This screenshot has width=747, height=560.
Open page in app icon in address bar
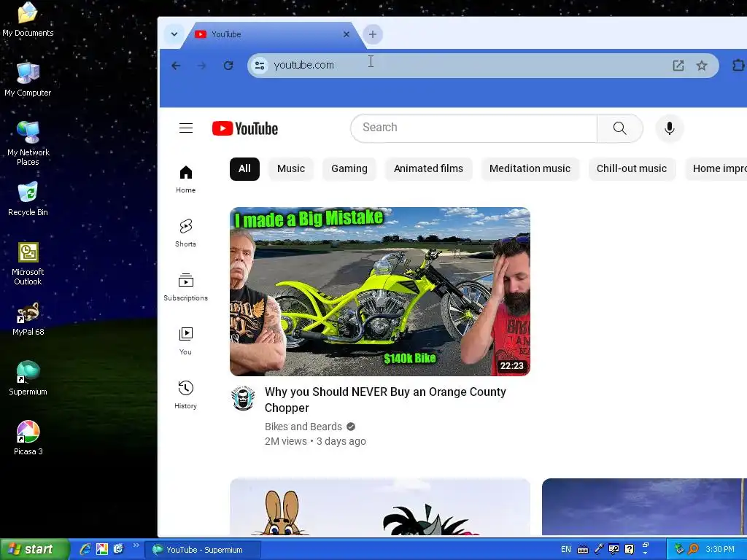click(678, 65)
